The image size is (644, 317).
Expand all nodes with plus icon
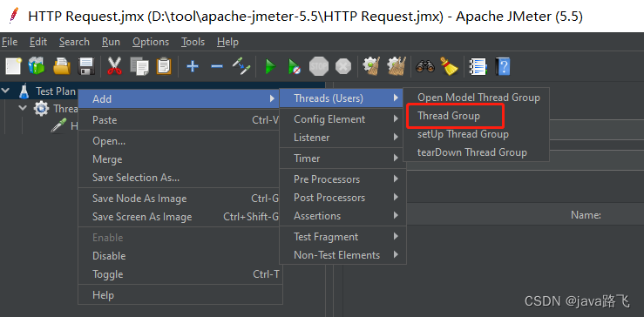[x=193, y=65]
